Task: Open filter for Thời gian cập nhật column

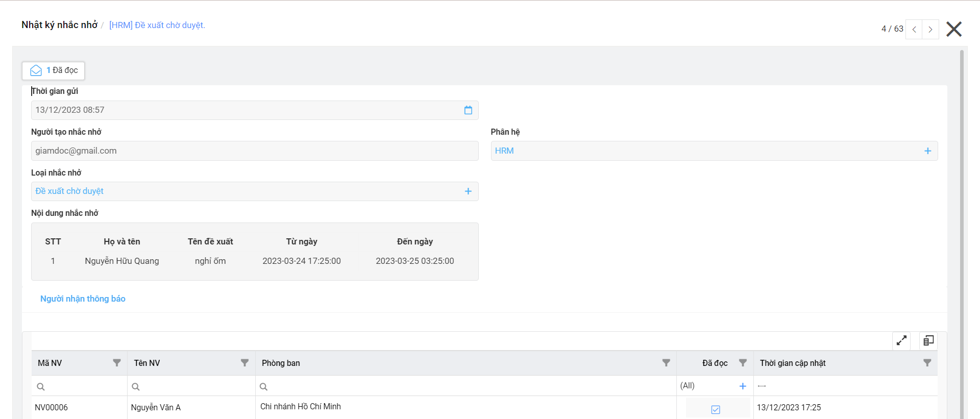Action: click(927, 363)
